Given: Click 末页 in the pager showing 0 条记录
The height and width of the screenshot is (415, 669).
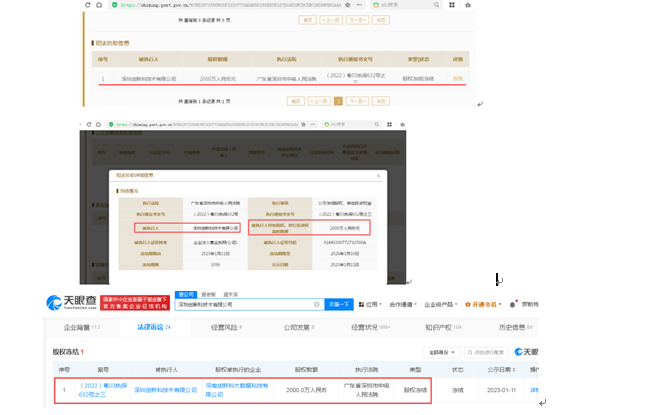Looking at the screenshot, I should point(381,20).
